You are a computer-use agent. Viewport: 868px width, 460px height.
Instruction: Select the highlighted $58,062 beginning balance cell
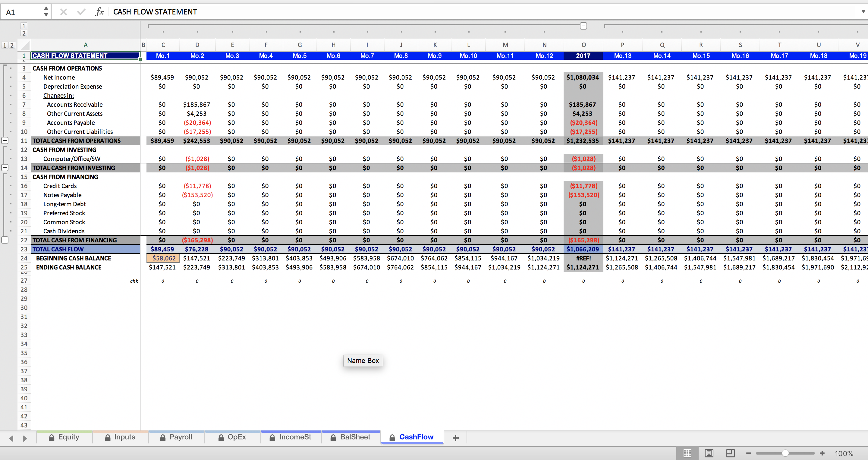pos(163,258)
